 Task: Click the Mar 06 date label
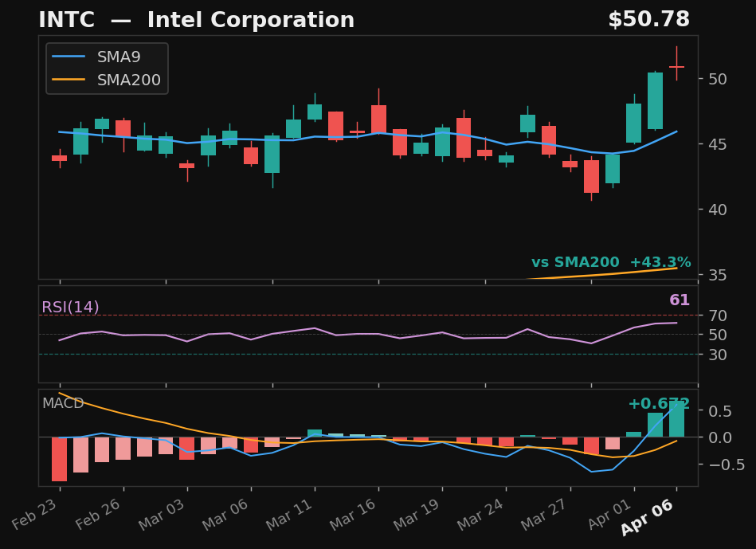[x=225, y=514]
